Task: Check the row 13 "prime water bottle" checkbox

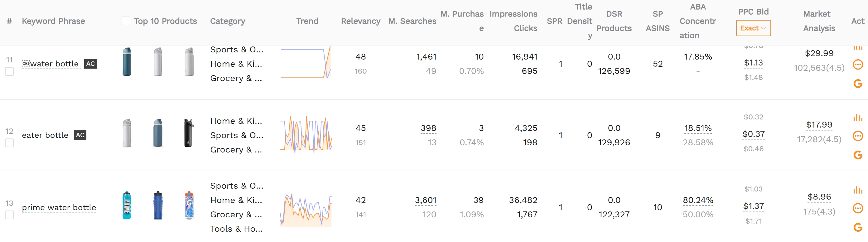Action: (x=9, y=215)
